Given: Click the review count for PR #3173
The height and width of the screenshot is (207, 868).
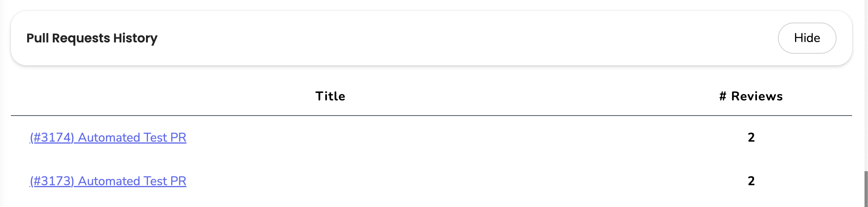Looking at the screenshot, I should 751,181.
